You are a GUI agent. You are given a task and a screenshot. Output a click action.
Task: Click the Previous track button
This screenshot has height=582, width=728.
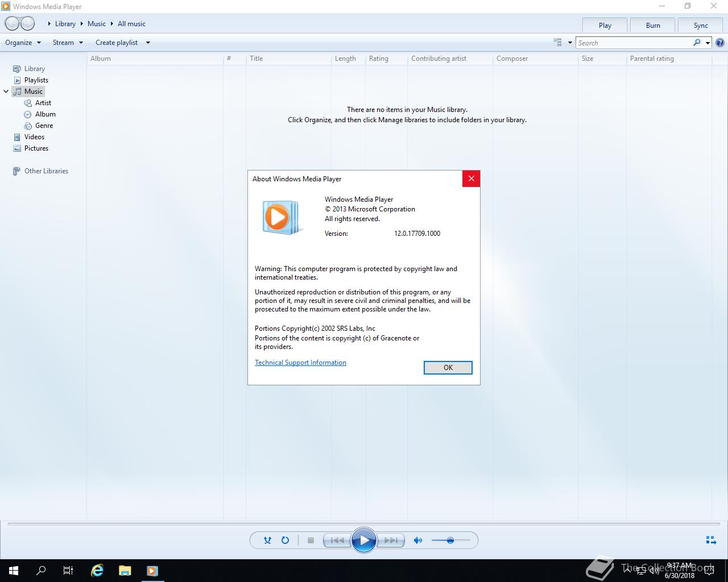click(x=337, y=541)
